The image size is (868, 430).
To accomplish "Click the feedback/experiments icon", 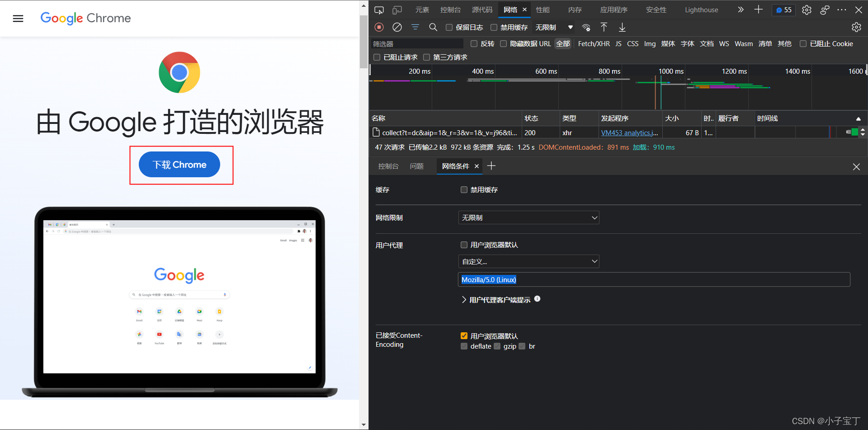I will pyautogui.click(x=825, y=10).
